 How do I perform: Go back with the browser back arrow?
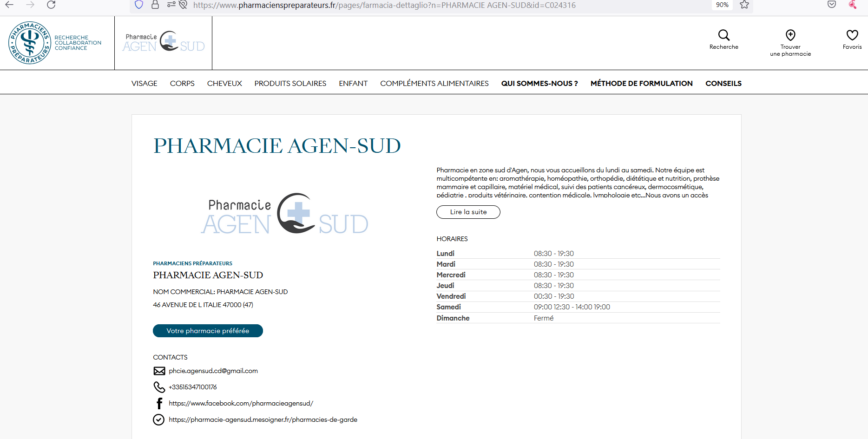click(x=9, y=5)
